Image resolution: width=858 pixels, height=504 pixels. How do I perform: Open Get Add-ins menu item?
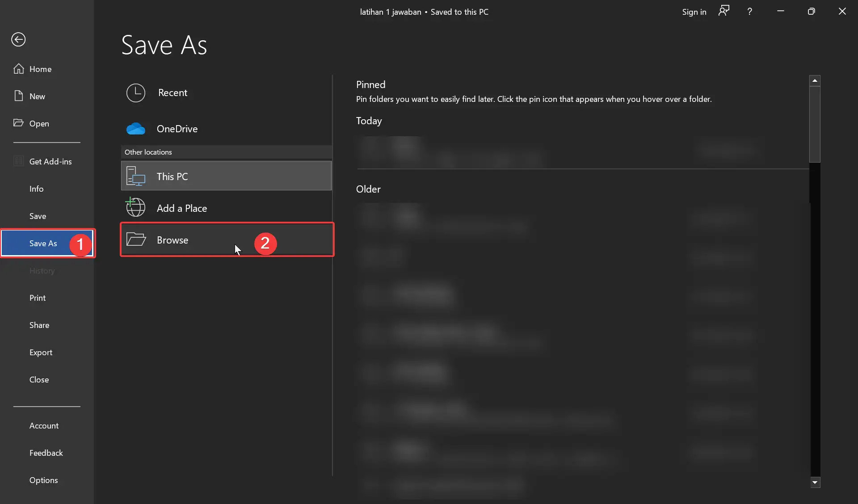click(x=50, y=161)
